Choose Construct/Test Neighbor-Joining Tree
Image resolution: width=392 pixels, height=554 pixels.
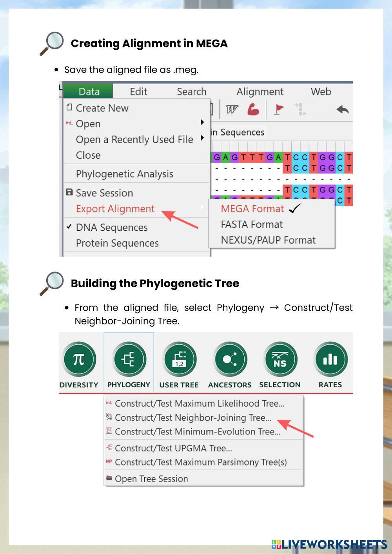pyautogui.click(x=193, y=418)
